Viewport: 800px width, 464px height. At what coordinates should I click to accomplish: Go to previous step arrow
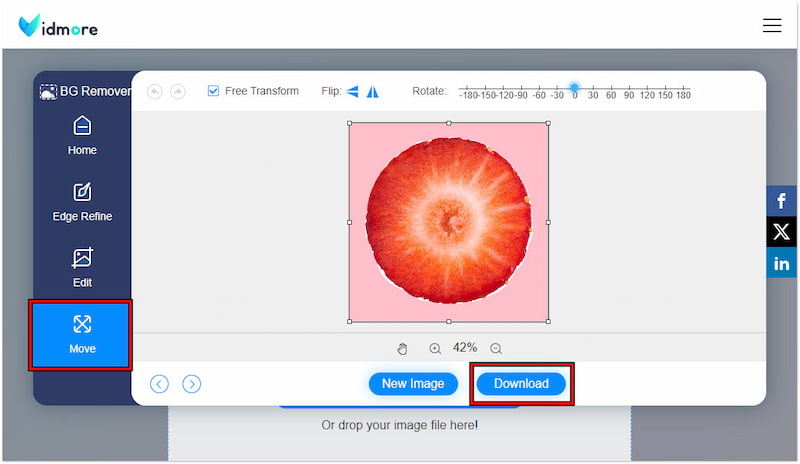coord(159,384)
